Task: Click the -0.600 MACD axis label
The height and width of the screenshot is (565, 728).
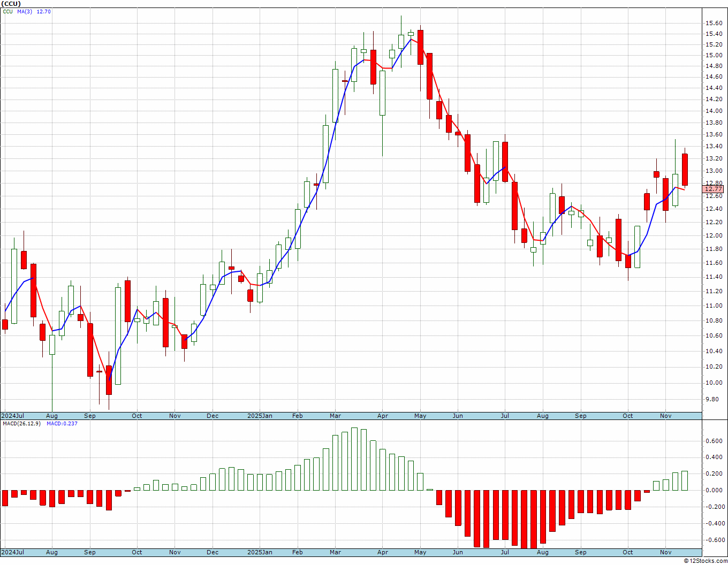Action: coord(714,540)
